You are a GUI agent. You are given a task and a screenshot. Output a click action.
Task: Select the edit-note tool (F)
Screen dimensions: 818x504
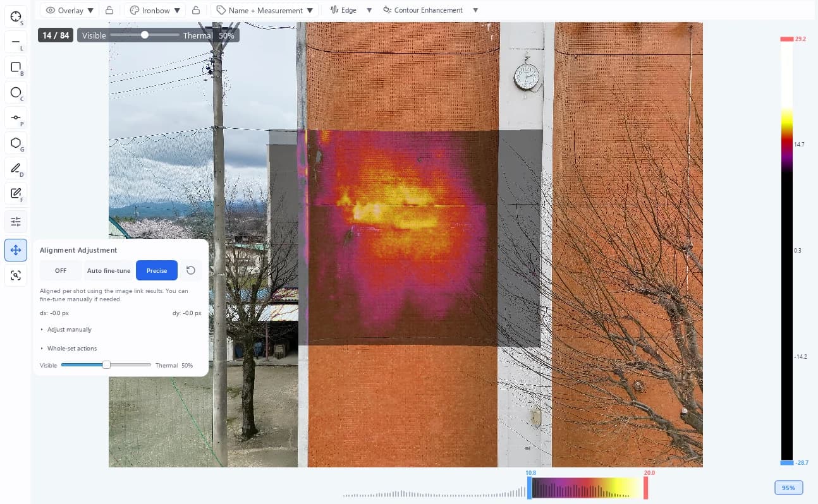click(16, 194)
